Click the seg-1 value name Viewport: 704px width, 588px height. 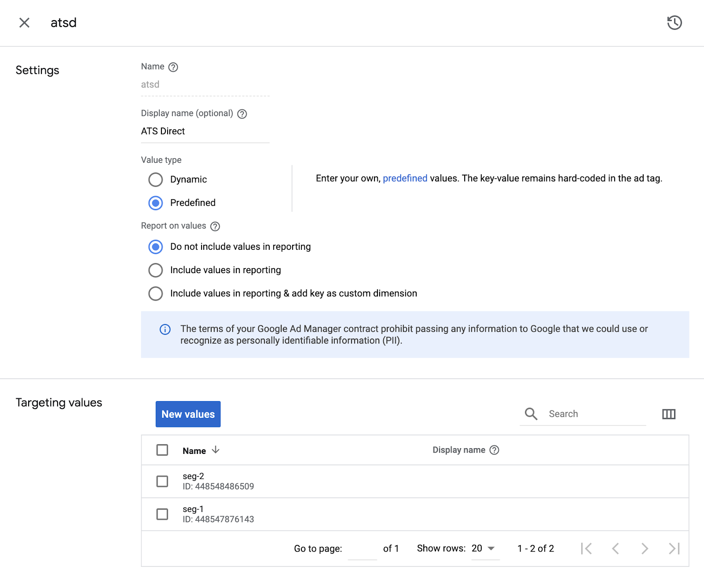tap(193, 509)
